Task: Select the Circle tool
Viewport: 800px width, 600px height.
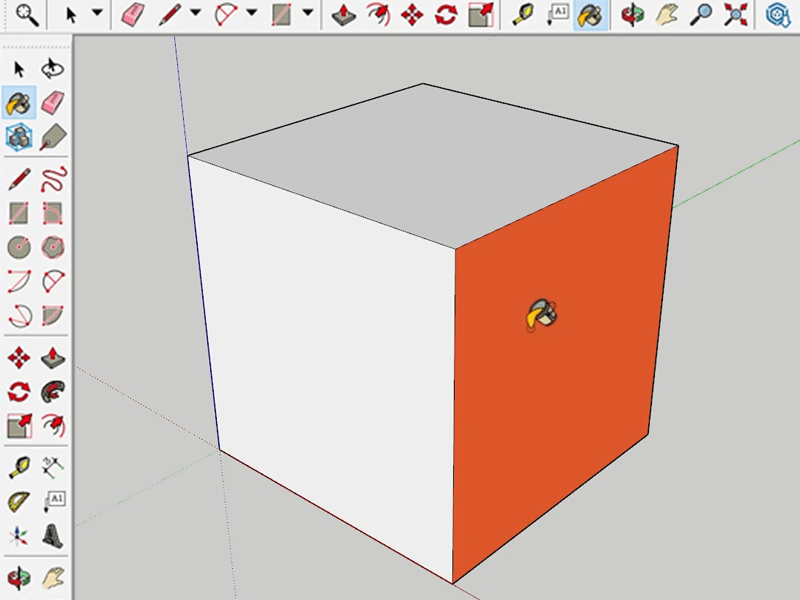Action: 19,247
